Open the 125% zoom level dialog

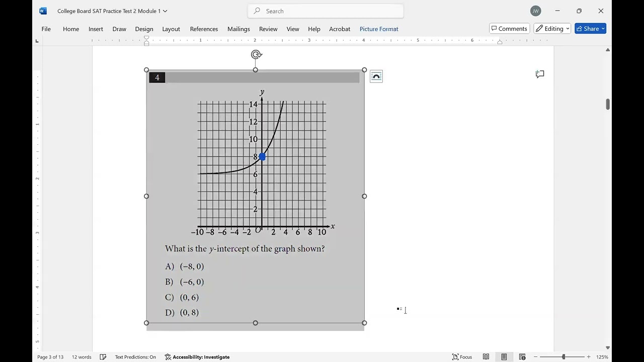tap(602, 357)
